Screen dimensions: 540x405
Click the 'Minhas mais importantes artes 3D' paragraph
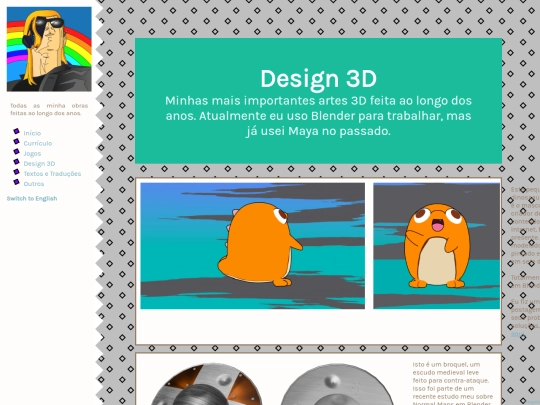coord(319,116)
